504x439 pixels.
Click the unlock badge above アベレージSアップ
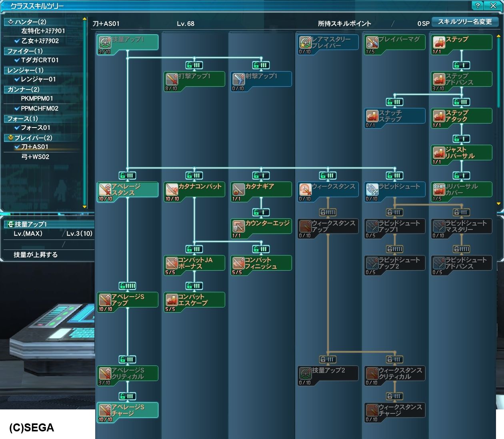pos(128,286)
